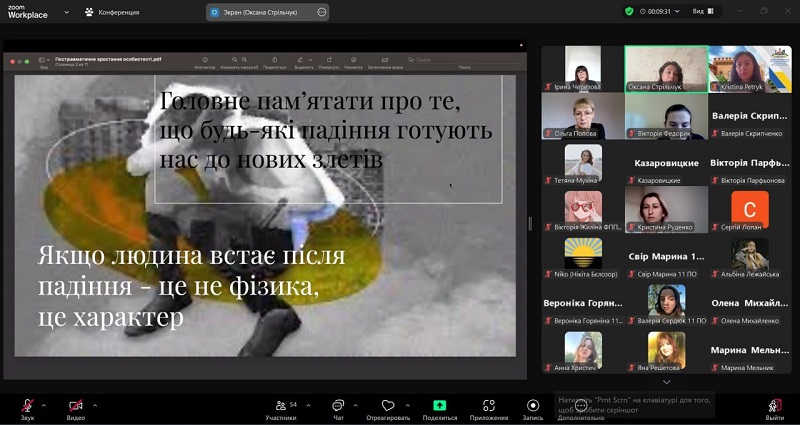Show more participants with down chevron
800x425 pixels.
(666, 382)
